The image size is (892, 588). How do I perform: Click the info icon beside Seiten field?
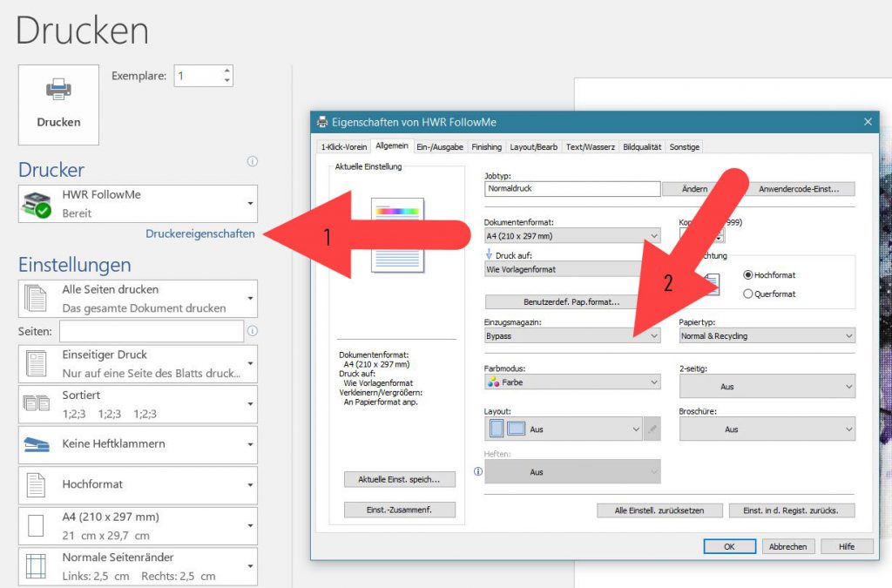pyautogui.click(x=253, y=331)
